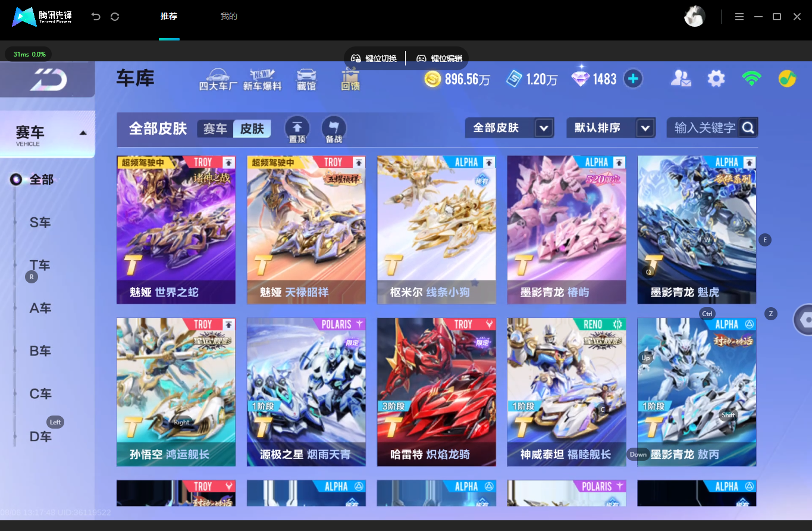Focus the 输入关键字 search field
The height and width of the screenshot is (531, 812).
pos(705,127)
